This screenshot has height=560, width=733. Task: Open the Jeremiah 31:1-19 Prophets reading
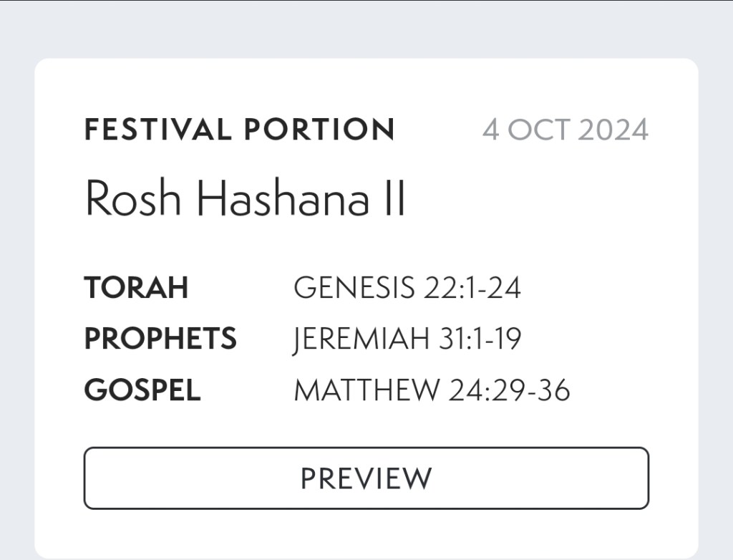407,339
